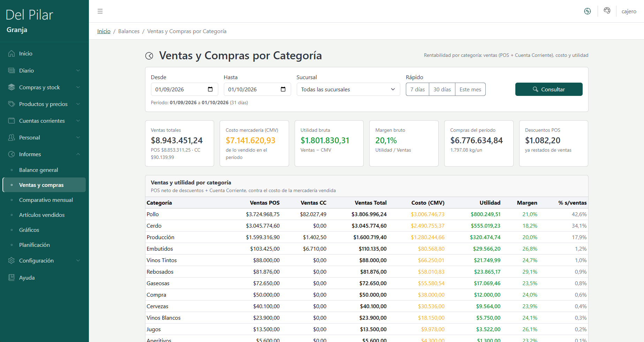Click the Pollo category row
The width and height of the screenshot is (644, 342).
pyautogui.click(x=366, y=214)
